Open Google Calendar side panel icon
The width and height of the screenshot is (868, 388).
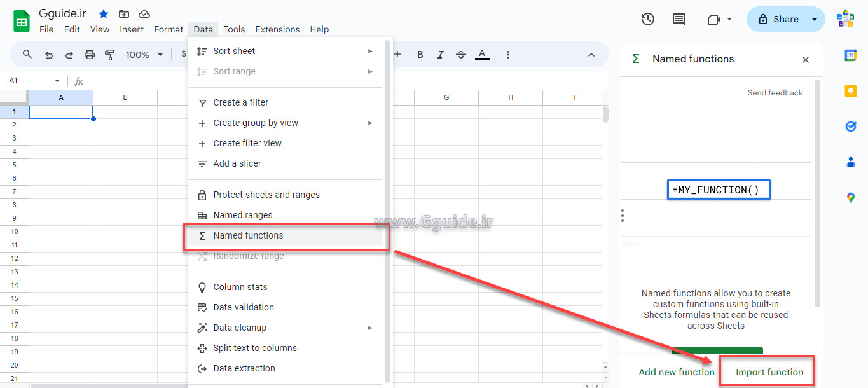pyautogui.click(x=850, y=55)
